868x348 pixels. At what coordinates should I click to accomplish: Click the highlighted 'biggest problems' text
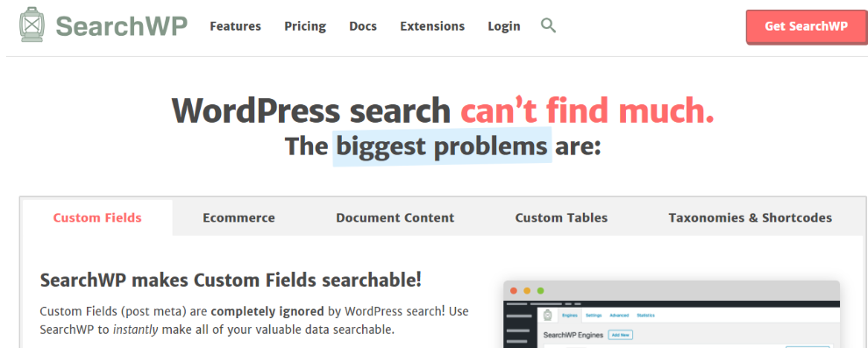click(442, 146)
